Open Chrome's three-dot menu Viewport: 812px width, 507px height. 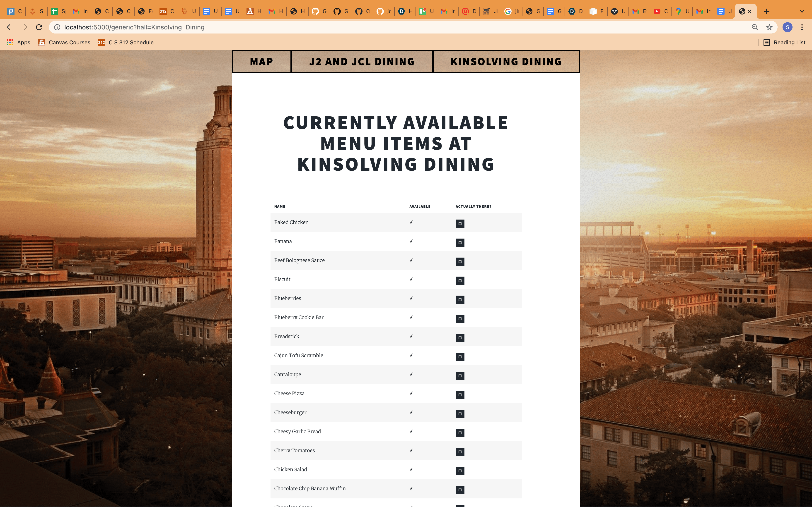coord(802,27)
